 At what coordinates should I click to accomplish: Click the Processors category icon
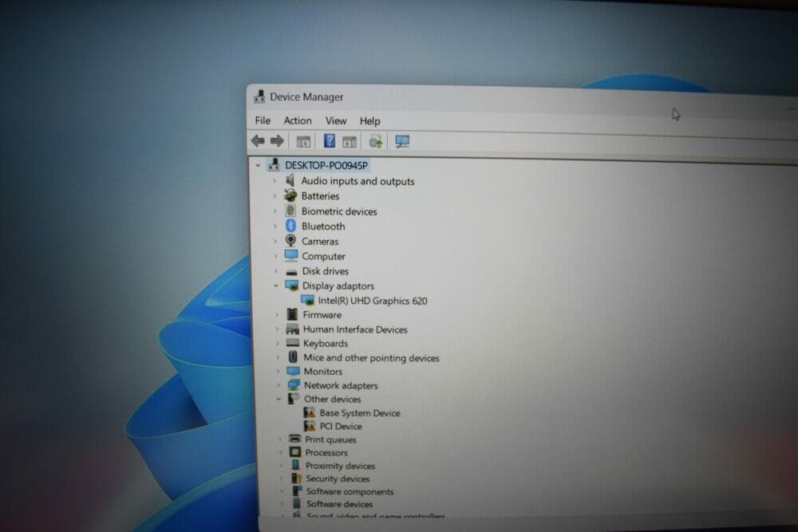pos(294,451)
